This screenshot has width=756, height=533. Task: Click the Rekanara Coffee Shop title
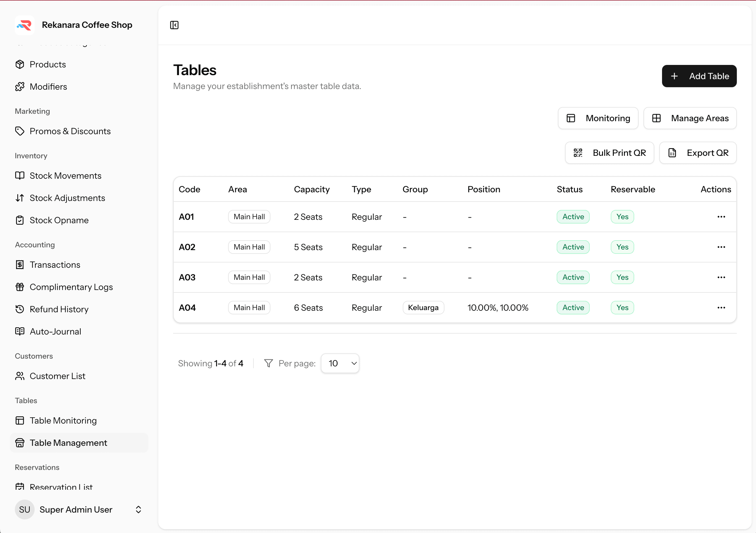(87, 25)
